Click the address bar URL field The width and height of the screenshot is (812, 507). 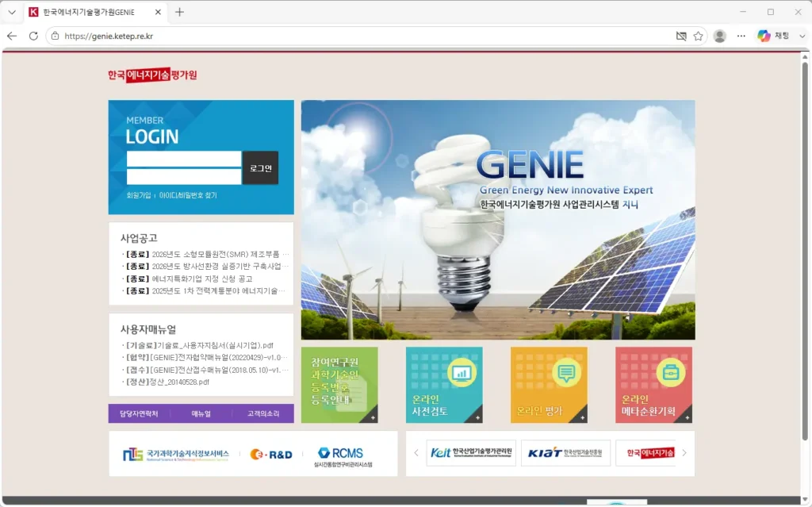pyautogui.click(x=362, y=36)
